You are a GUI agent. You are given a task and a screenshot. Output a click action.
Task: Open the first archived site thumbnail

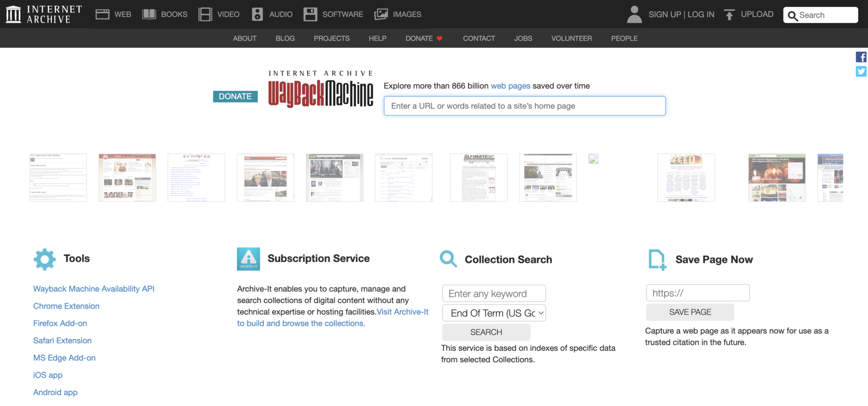coord(58,177)
